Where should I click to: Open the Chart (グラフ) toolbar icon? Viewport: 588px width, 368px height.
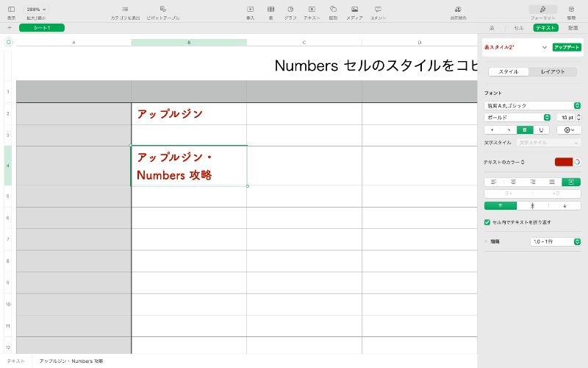point(290,10)
